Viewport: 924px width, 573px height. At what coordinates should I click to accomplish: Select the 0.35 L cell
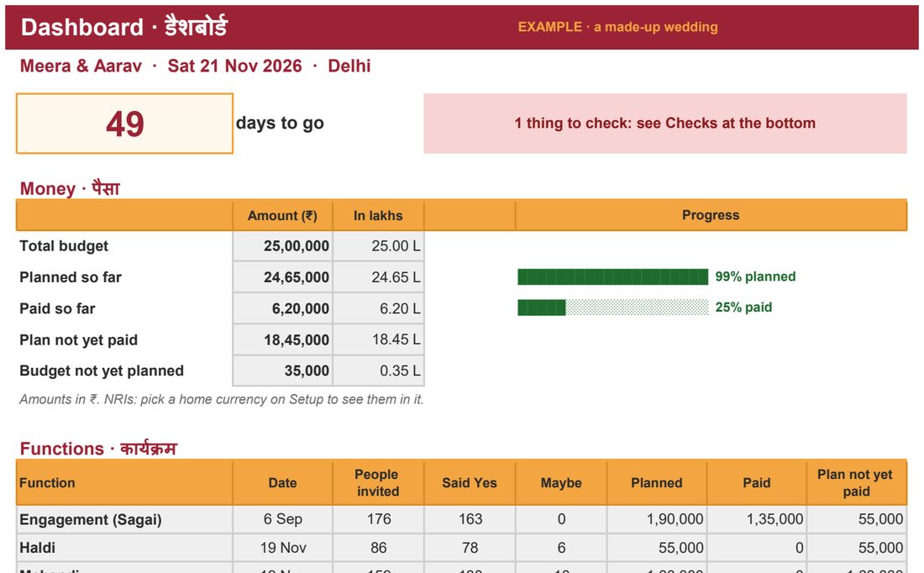pos(378,371)
